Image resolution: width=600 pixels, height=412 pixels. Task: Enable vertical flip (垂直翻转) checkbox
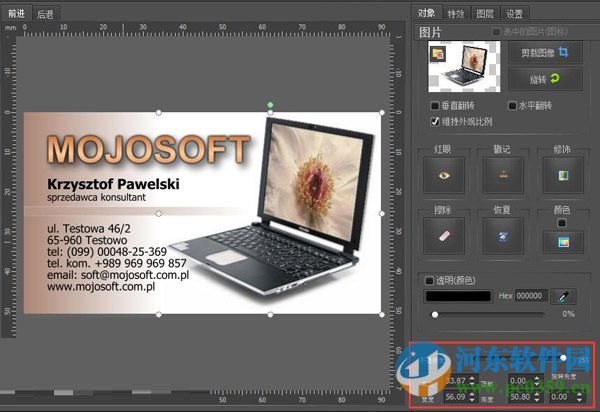435,105
